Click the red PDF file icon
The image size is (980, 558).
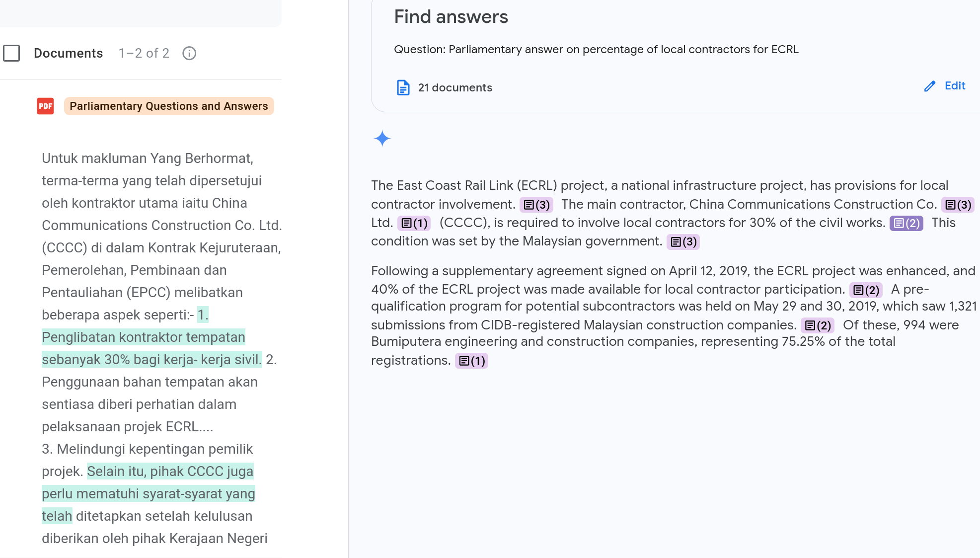point(45,106)
